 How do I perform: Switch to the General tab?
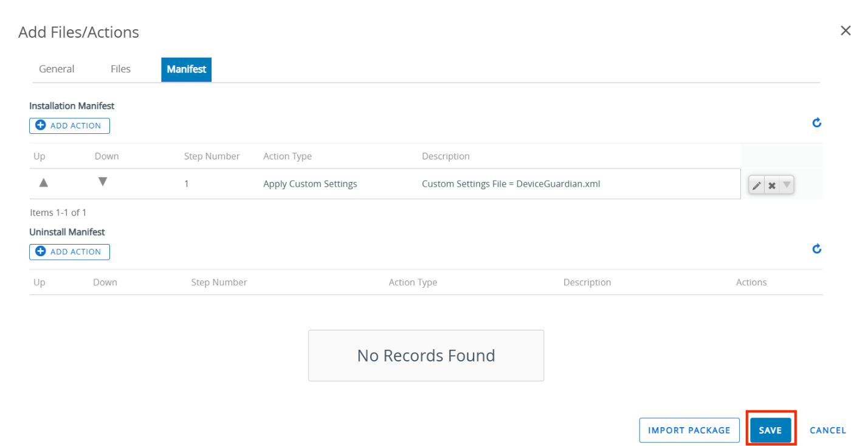[x=57, y=69]
